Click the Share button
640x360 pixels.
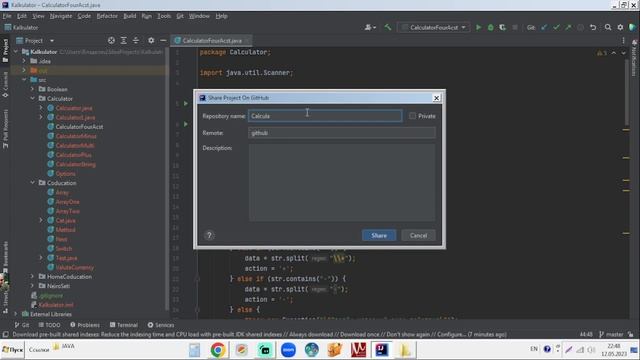[379, 236]
